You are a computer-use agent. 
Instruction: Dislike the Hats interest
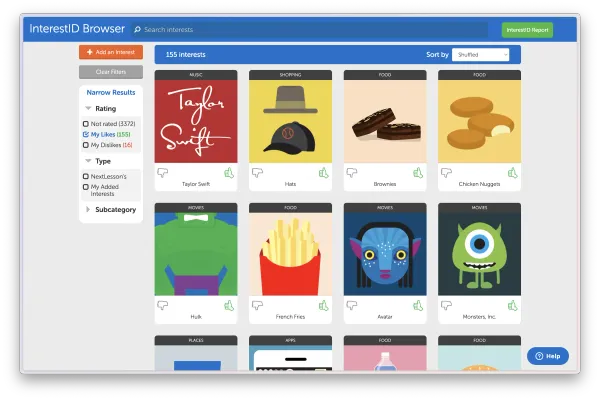point(257,173)
